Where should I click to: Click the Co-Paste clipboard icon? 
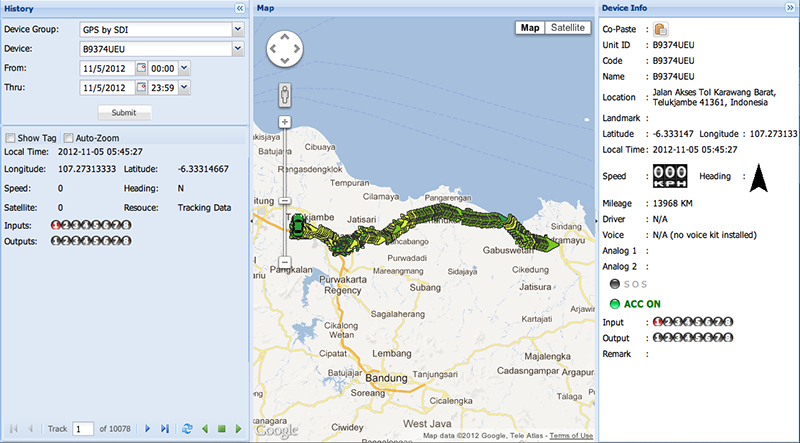tap(661, 29)
